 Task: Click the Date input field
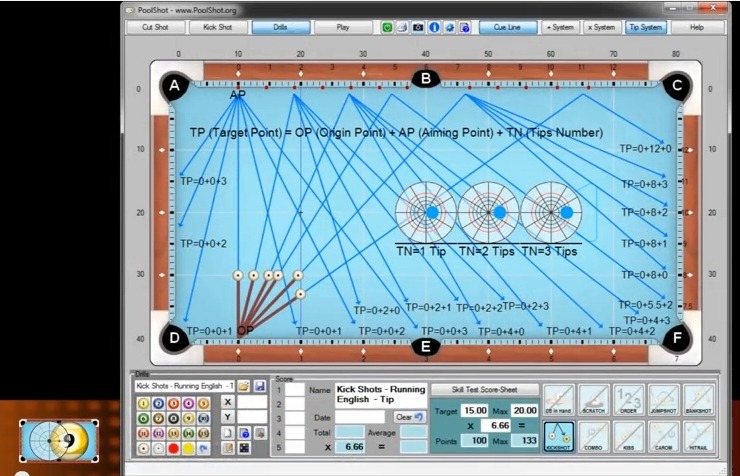click(359, 416)
